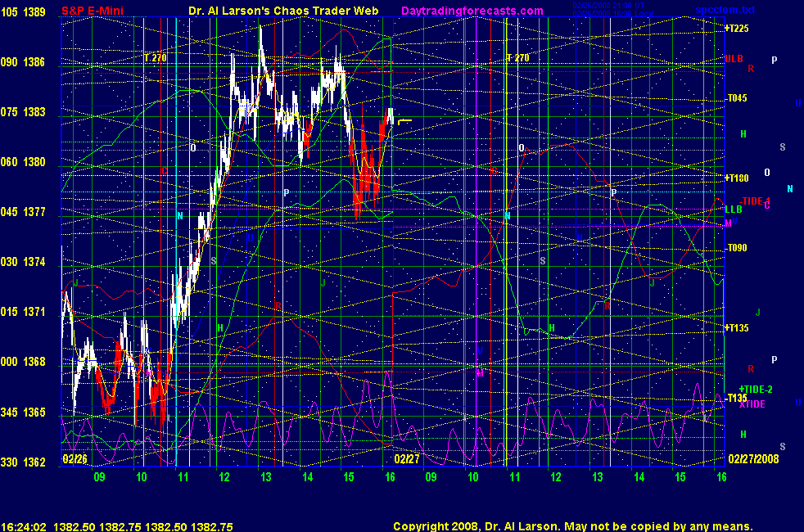Click the "000 1368" price axis label
The height and width of the screenshot is (532, 804).
[23, 362]
